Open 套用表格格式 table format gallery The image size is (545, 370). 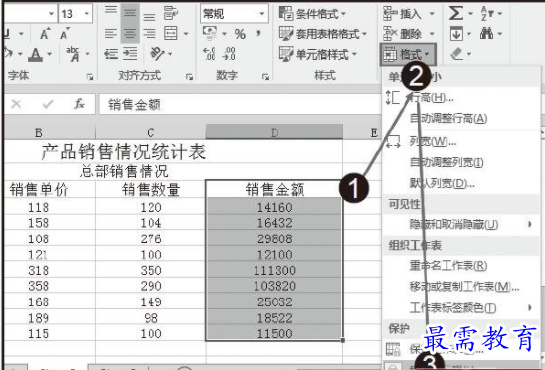[x=323, y=34]
